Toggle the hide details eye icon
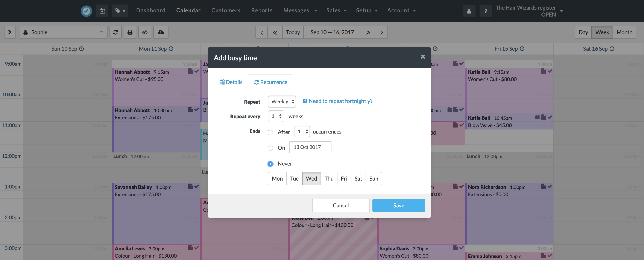Viewport: 644px width, 260px height. coord(144,32)
